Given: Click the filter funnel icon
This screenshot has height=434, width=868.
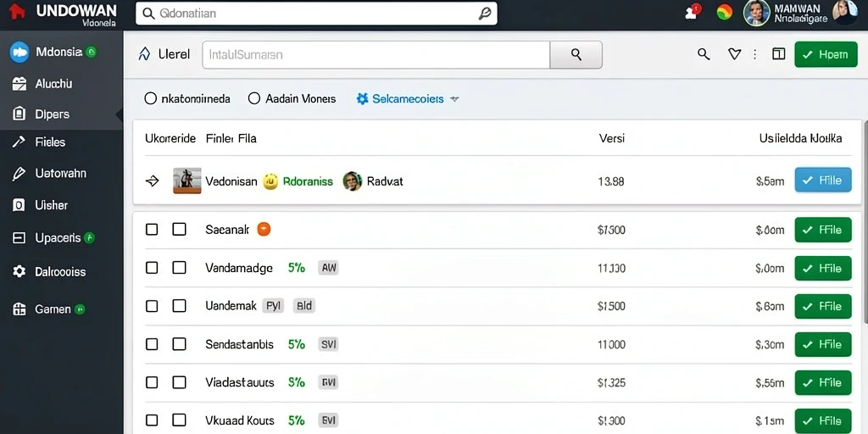Looking at the screenshot, I should click(734, 53).
